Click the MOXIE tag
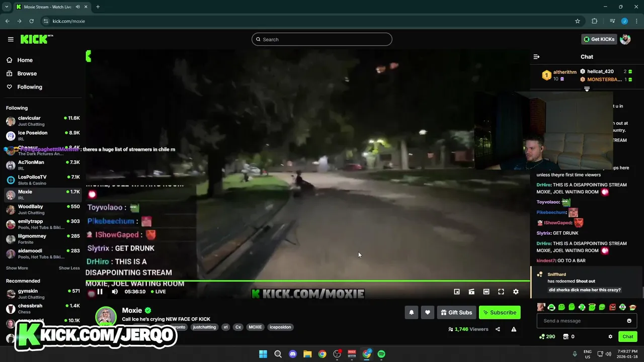644x362 pixels. [x=255, y=327]
